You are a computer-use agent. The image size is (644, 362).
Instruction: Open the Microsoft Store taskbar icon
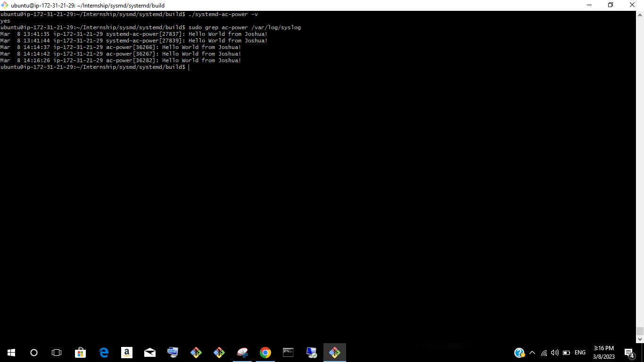pos(80,352)
